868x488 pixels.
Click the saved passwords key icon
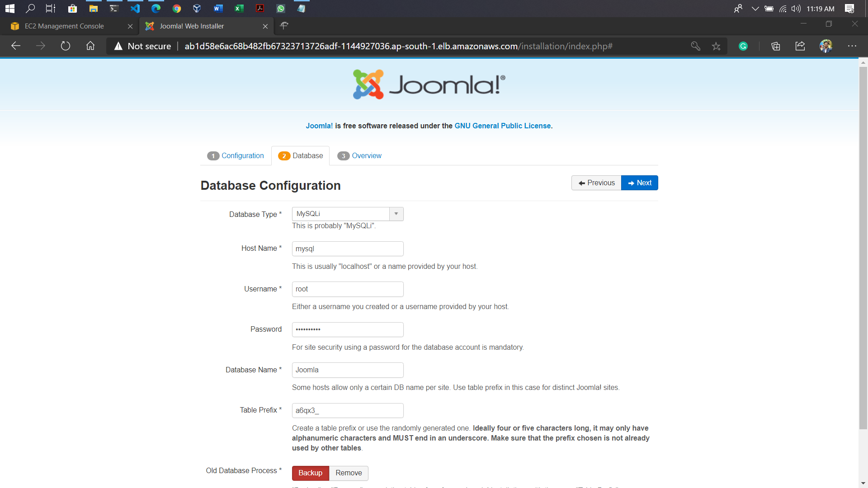695,46
